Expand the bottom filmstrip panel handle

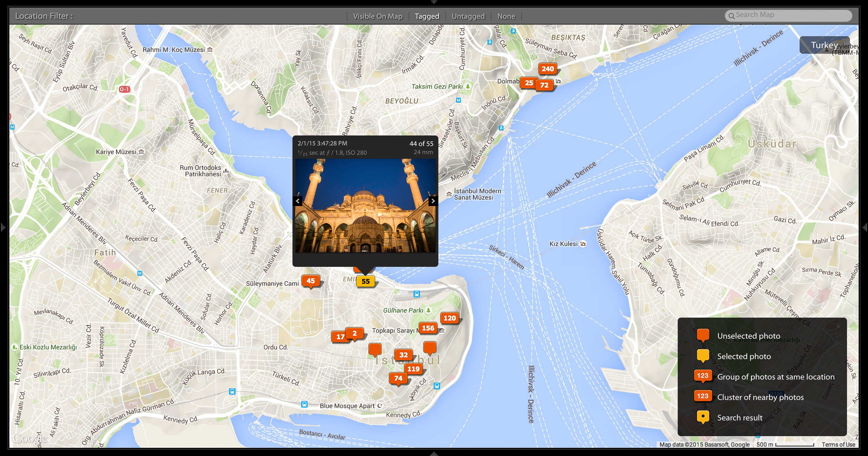[x=434, y=454]
